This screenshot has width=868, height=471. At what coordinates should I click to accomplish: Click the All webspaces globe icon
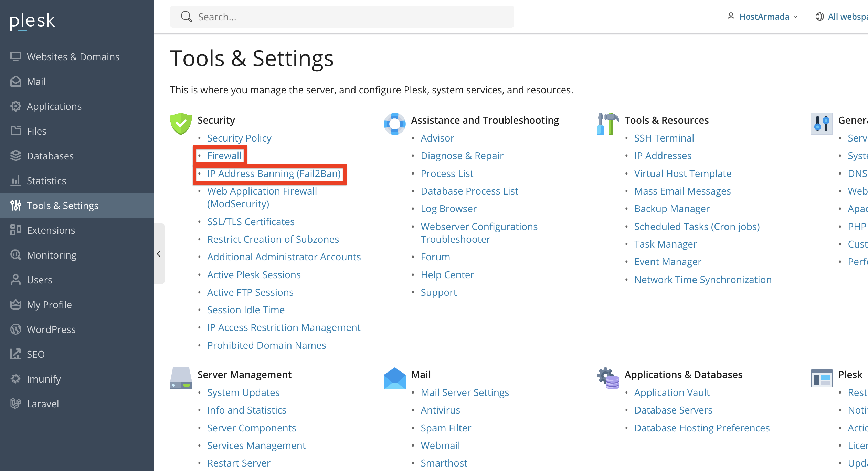[x=820, y=17]
